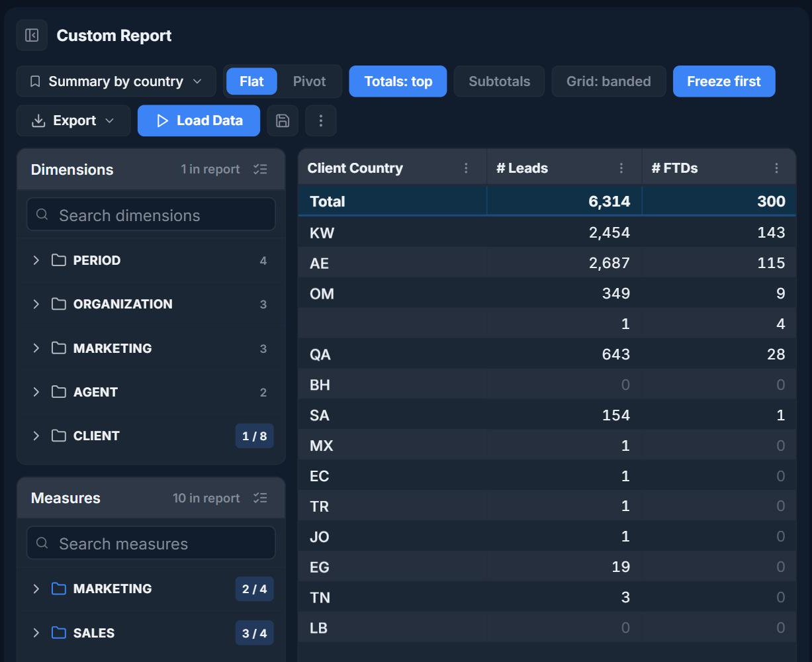This screenshot has height=662, width=812.
Task: Click ORGANIZATION folder icon
Action: 59,304
